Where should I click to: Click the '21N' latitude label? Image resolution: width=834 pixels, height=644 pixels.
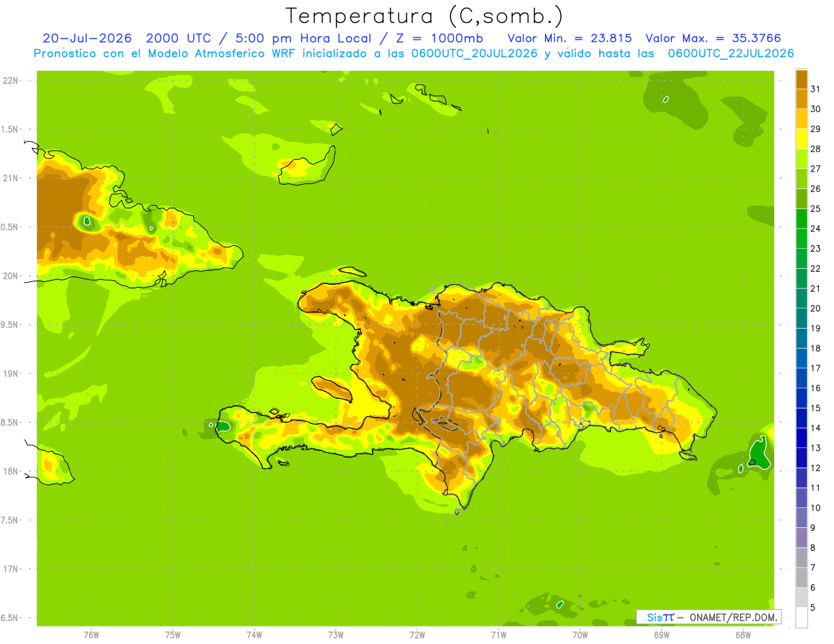click(x=10, y=179)
